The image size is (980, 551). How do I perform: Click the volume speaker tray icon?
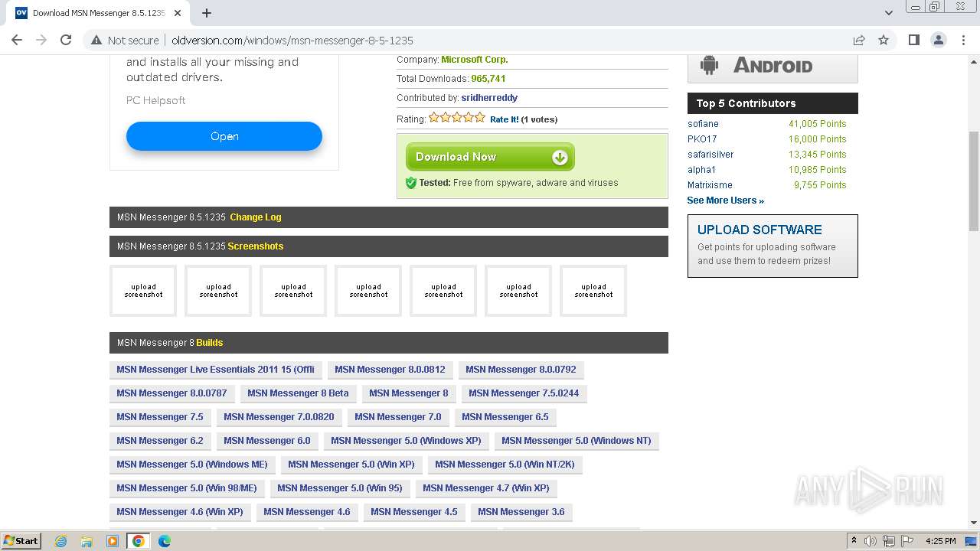(x=871, y=541)
